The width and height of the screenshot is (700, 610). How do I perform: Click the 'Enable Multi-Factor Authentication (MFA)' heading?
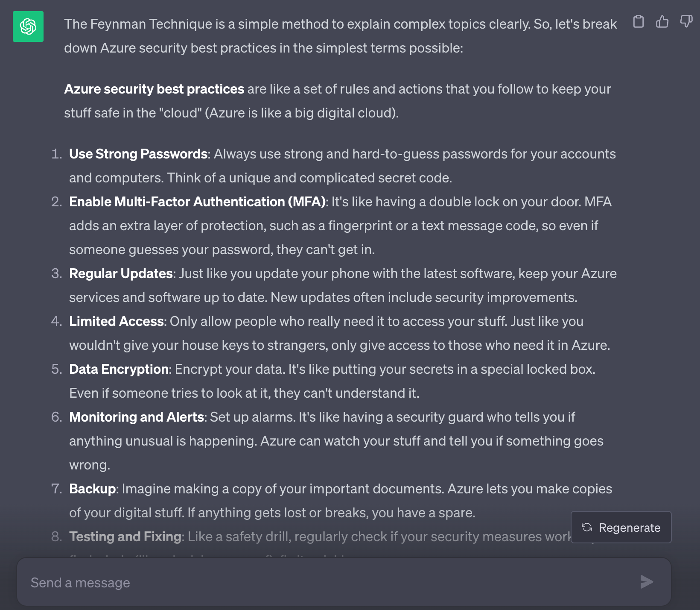tap(197, 202)
